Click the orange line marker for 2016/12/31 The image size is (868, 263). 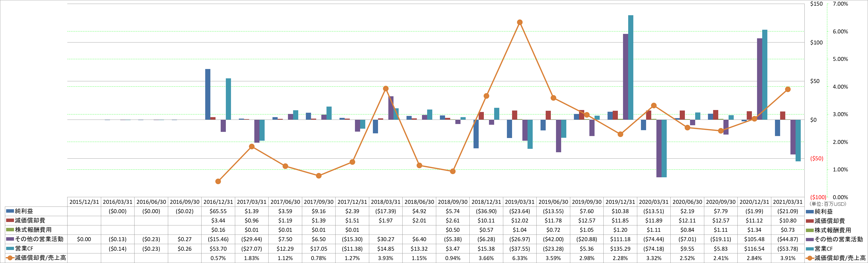[x=218, y=181]
